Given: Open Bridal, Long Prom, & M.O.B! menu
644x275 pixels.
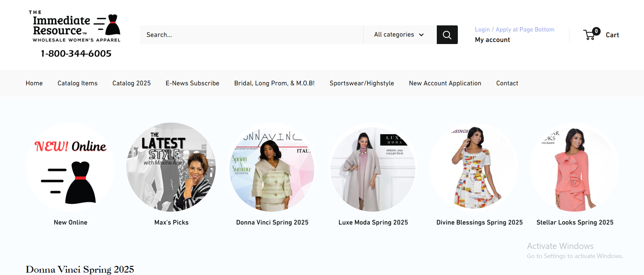Looking at the screenshot, I should pos(274,83).
